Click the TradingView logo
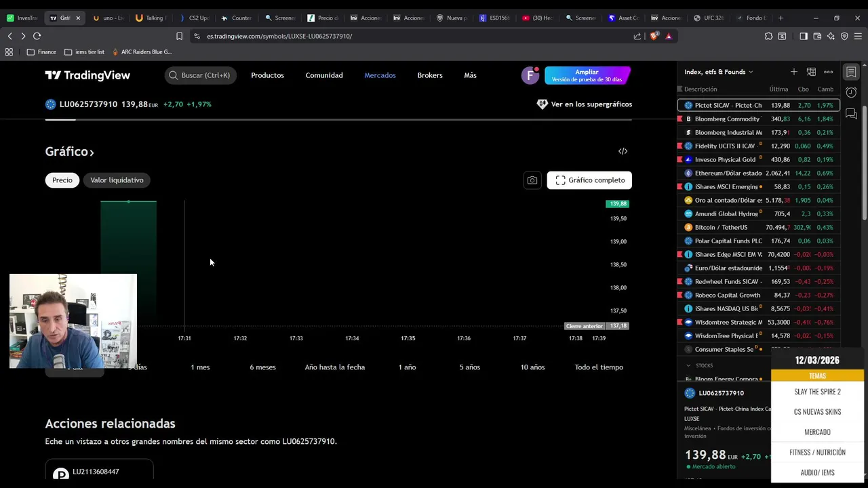 tap(87, 75)
